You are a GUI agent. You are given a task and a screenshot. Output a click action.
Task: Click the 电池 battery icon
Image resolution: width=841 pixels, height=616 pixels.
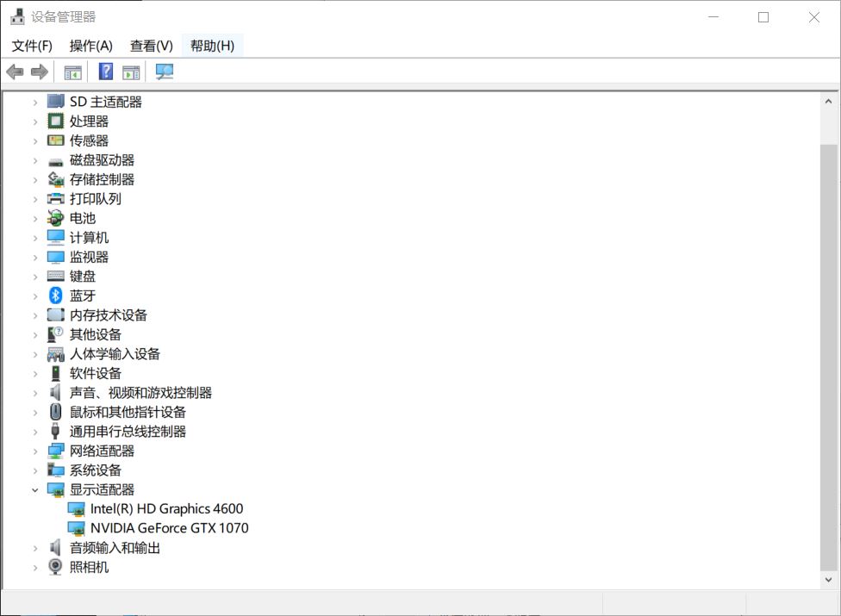(56, 218)
